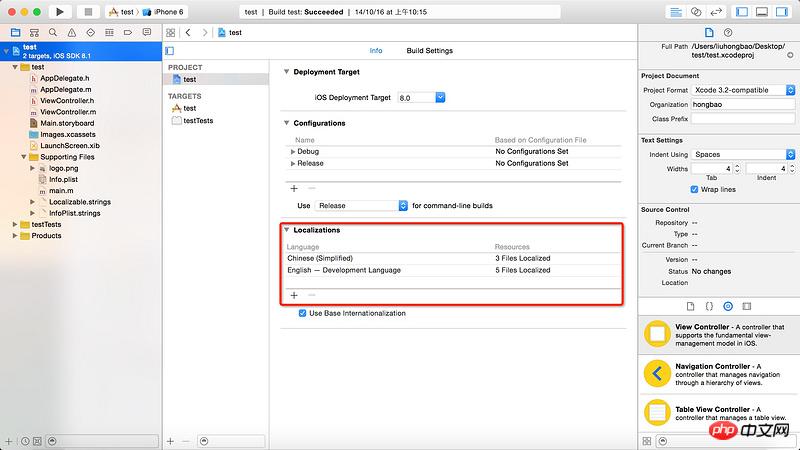Screen dimensions: 800x450
Task: Show the Quick Help inspector
Action: pos(728,33)
